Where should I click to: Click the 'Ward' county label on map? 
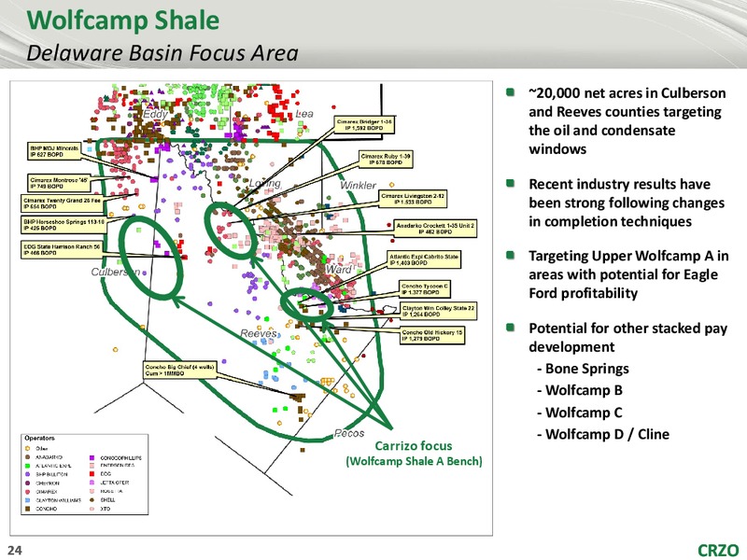pyautogui.click(x=338, y=269)
